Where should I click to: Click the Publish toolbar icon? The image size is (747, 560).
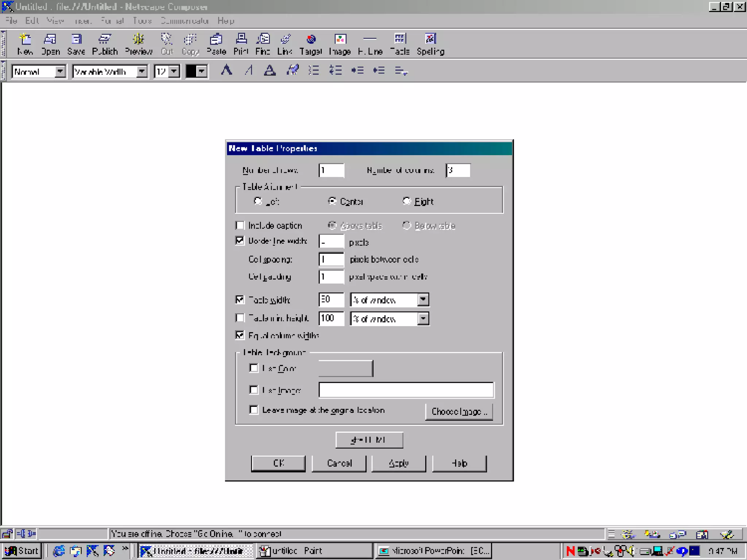click(105, 44)
